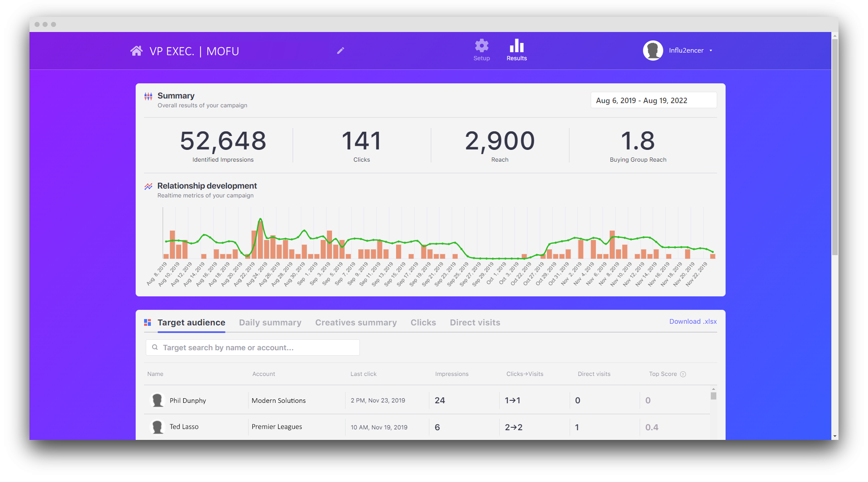The image size is (868, 482).
Task: Click the home icon beside campaign title
Action: (136, 51)
